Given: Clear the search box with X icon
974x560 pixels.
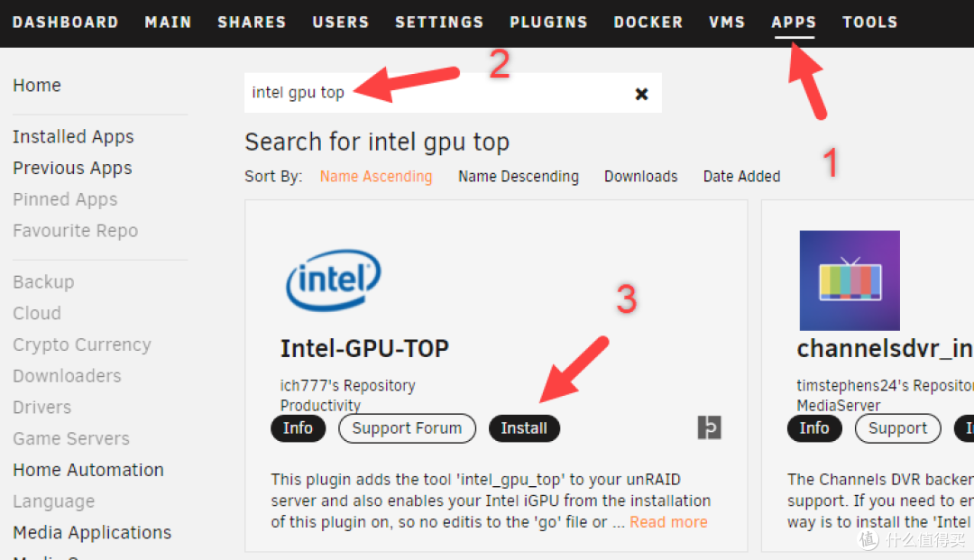Looking at the screenshot, I should [x=641, y=94].
